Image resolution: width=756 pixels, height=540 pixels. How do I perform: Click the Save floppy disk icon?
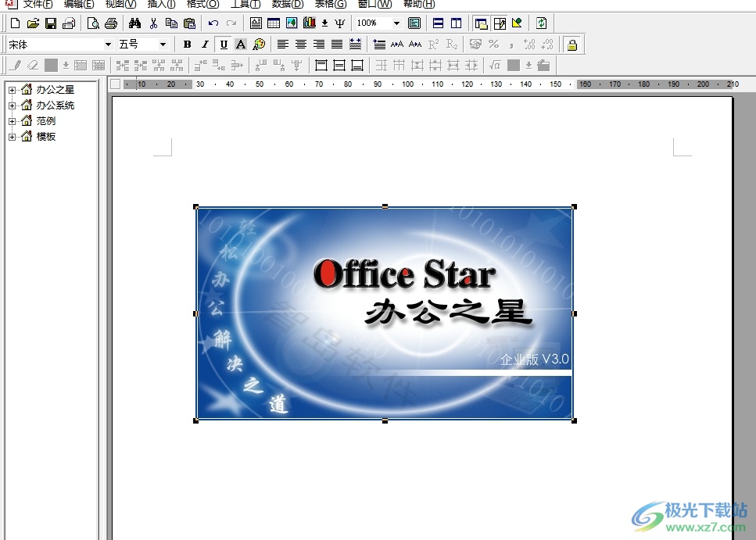(51, 23)
